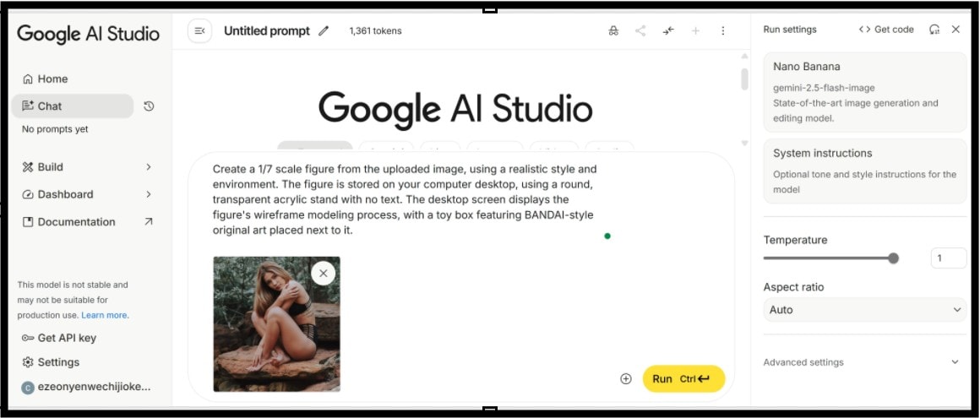Click the main content scrollbar thumb

click(744, 79)
